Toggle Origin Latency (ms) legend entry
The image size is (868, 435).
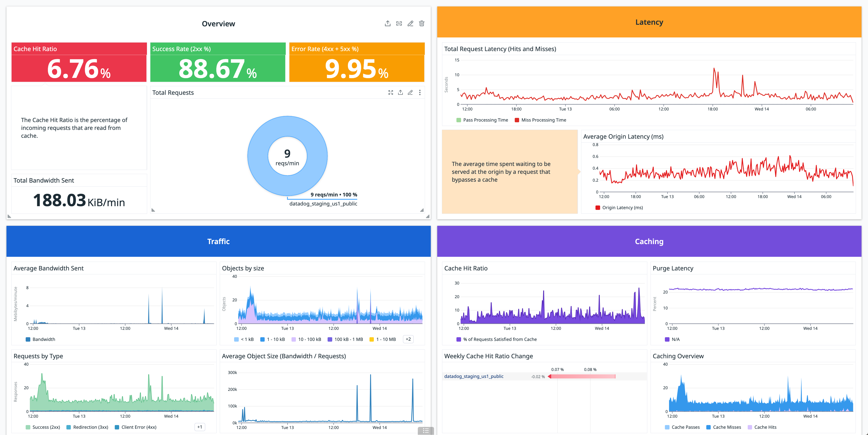pos(619,207)
